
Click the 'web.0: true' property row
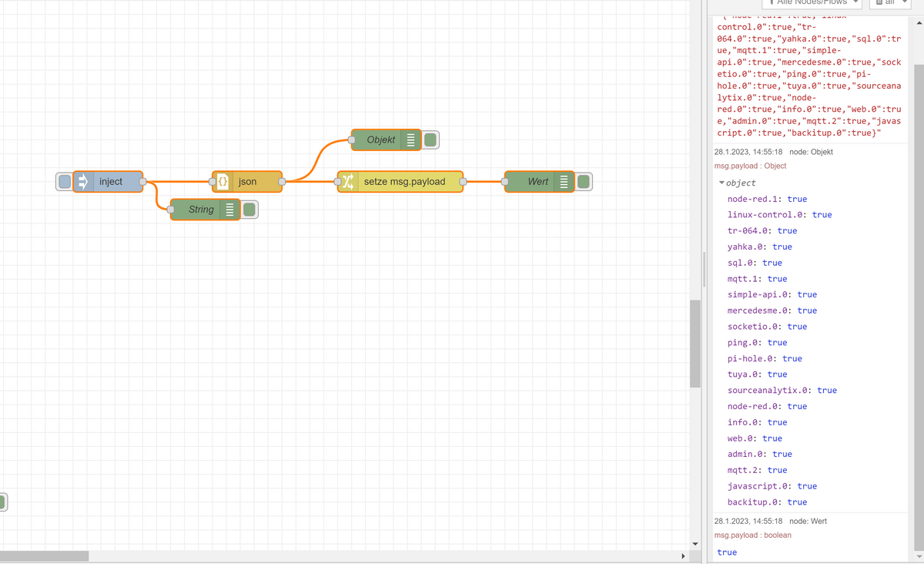pos(755,438)
